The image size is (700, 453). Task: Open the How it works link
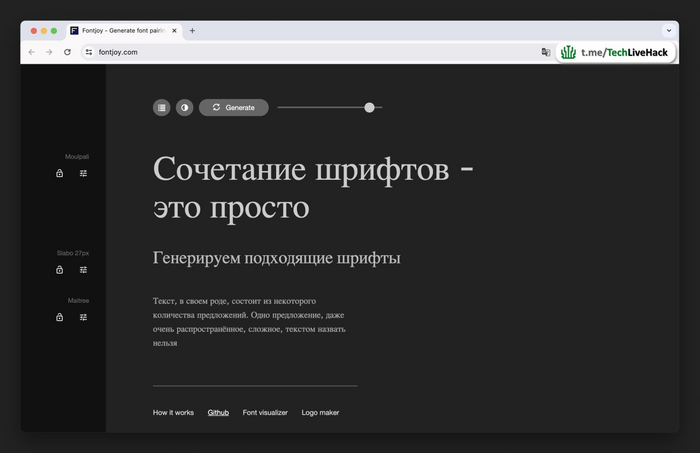pos(173,412)
